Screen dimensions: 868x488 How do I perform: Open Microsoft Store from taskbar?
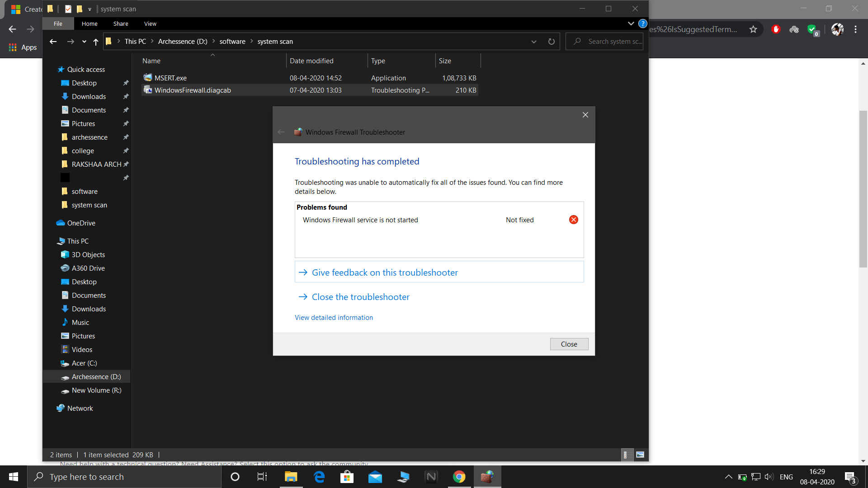point(347,477)
